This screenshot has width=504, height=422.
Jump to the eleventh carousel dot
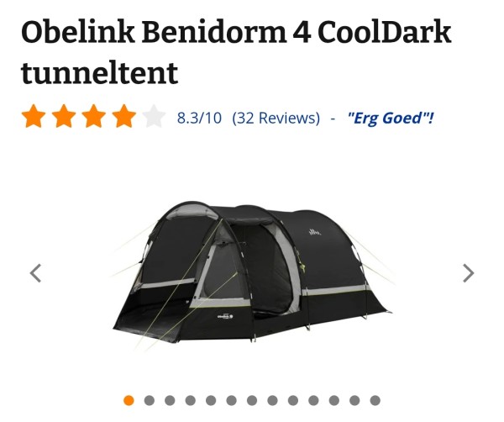pos(334,400)
